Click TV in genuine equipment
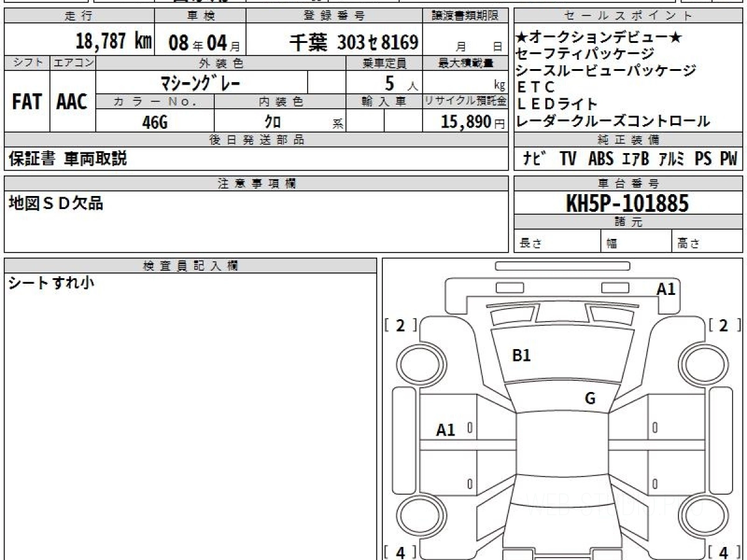The image size is (747, 560). point(568,159)
